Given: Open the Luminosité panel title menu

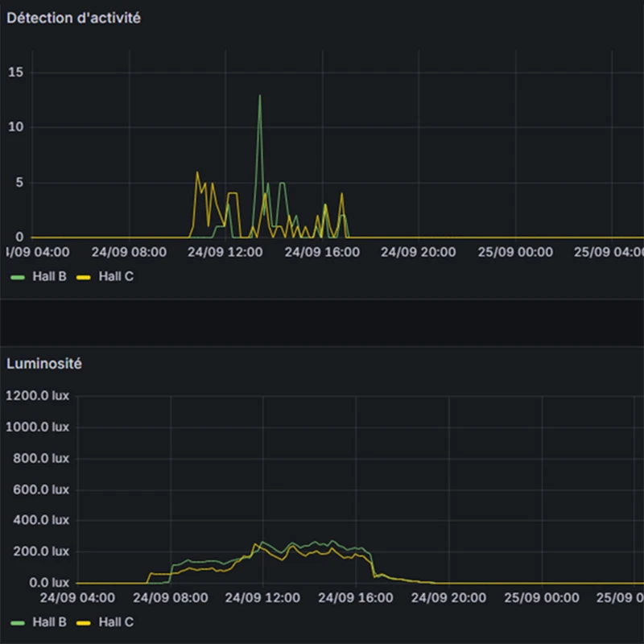Looking at the screenshot, I should coord(44,364).
